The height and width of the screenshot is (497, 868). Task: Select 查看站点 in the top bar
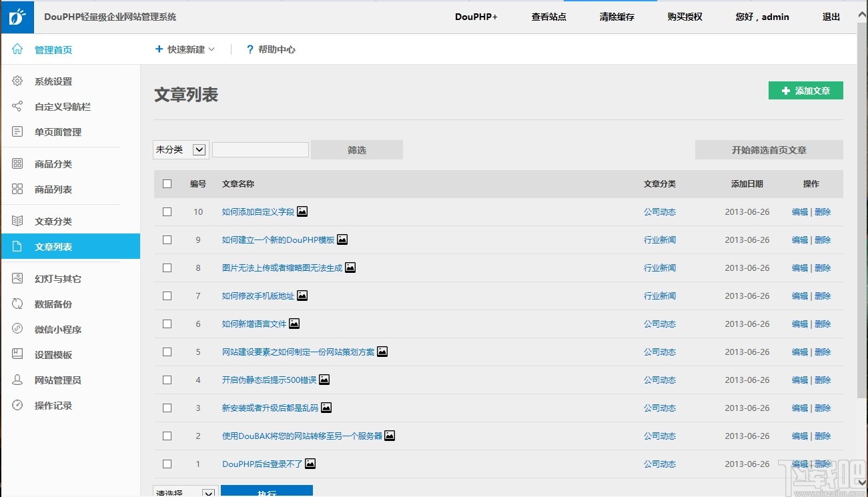coord(549,17)
